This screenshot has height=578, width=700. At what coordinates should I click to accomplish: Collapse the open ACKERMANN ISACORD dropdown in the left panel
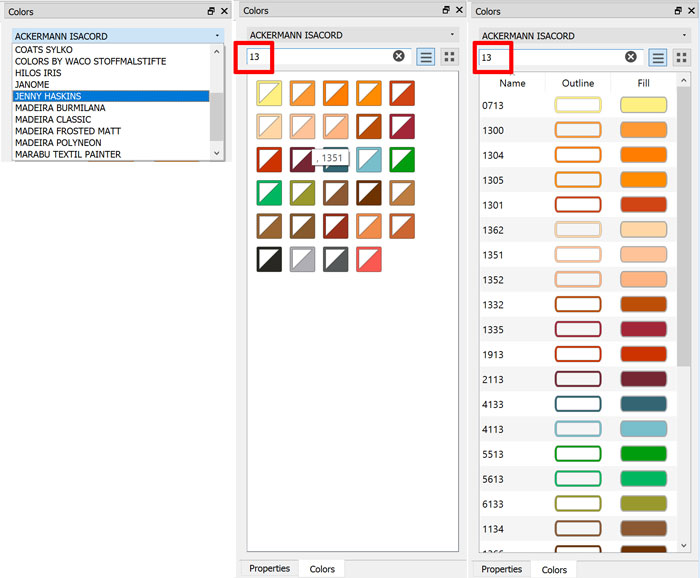coord(217,36)
